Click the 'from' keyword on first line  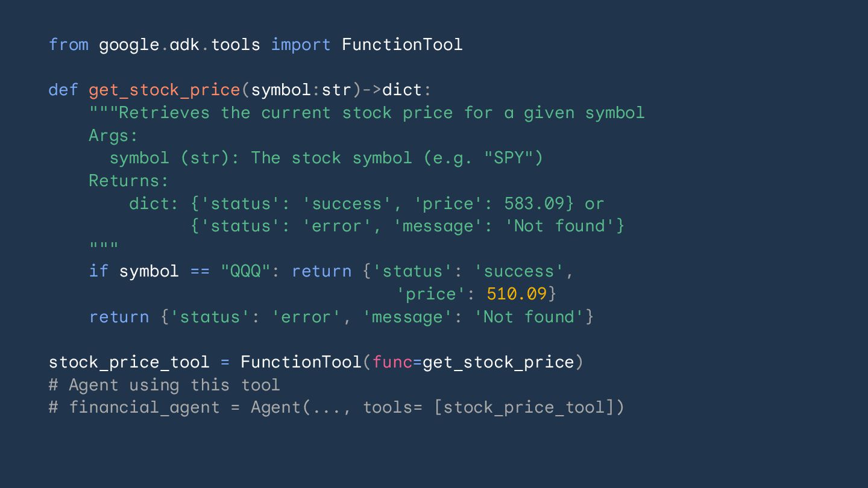68,45
